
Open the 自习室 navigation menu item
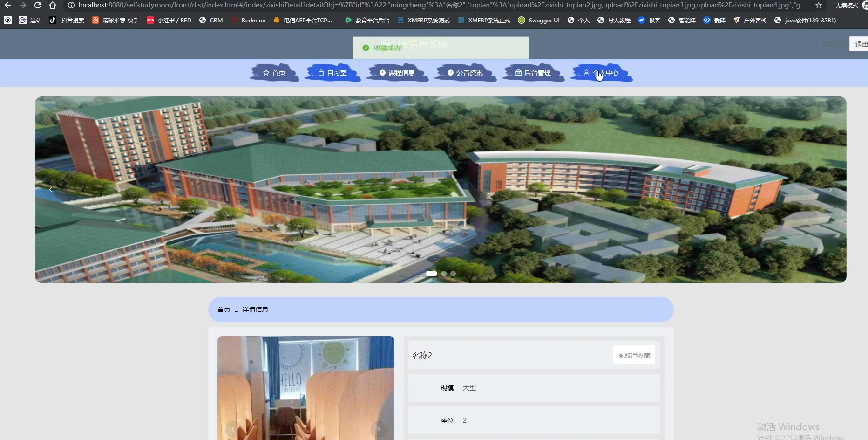332,73
